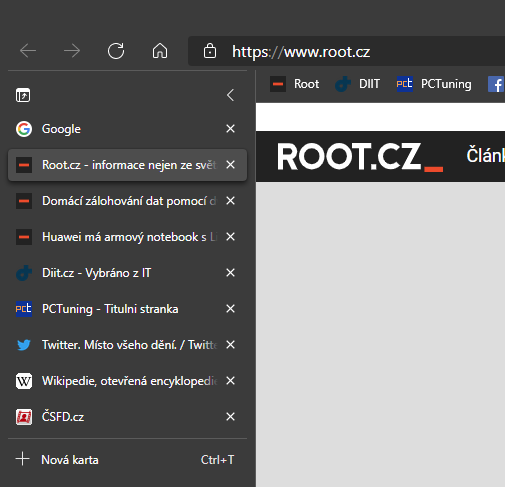Go forward to next page

pyautogui.click(x=72, y=51)
